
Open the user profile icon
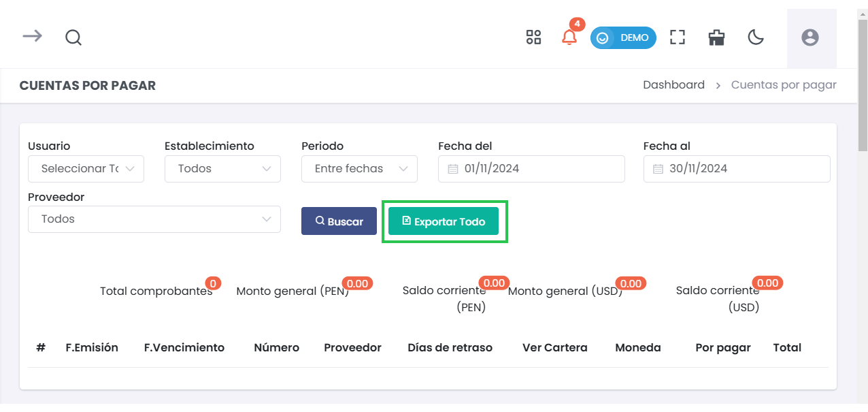click(x=810, y=37)
